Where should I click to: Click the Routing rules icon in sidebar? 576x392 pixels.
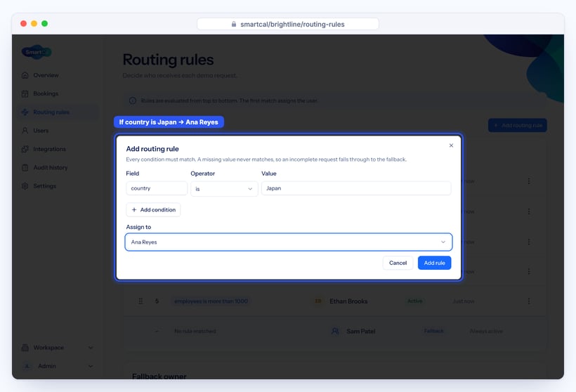pyautogui.click(x=25, y=112)
